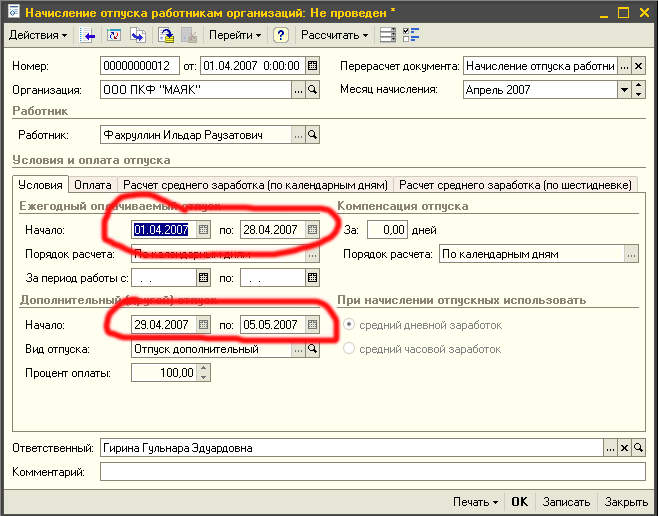Open the magnifier lookup for Организация field
Viewport: 658px width, 516px height.
tap(312, 90)
